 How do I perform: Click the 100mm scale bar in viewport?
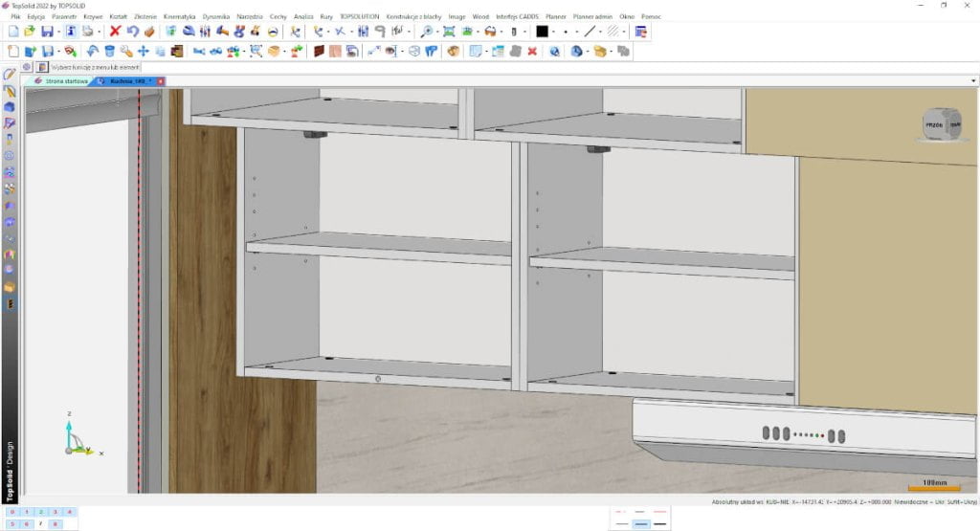[x=934, y=485]
